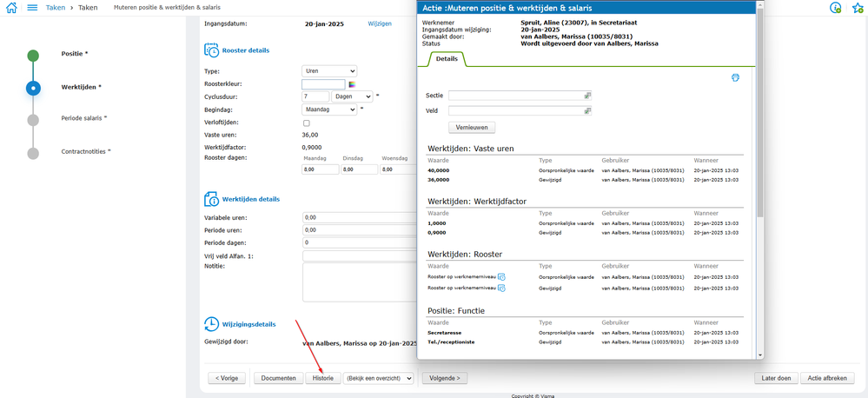This screenshot has height=398, width=868.
Task: Select the Details tab in action popup
Action: coord(447,59)
